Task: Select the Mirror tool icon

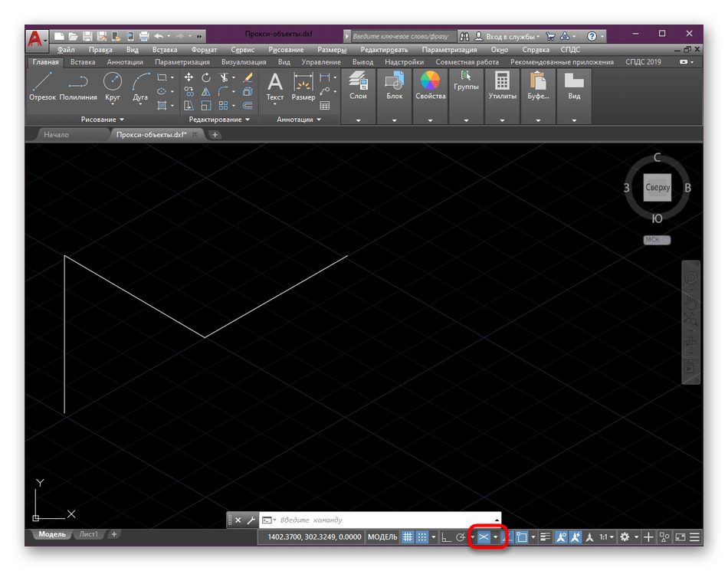Action: click(x=206, y=91)
